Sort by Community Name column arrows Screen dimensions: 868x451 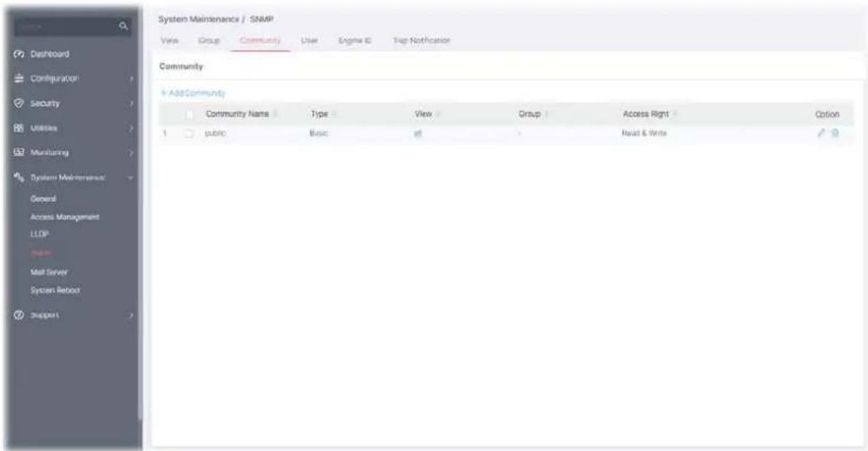coord(275,114)
